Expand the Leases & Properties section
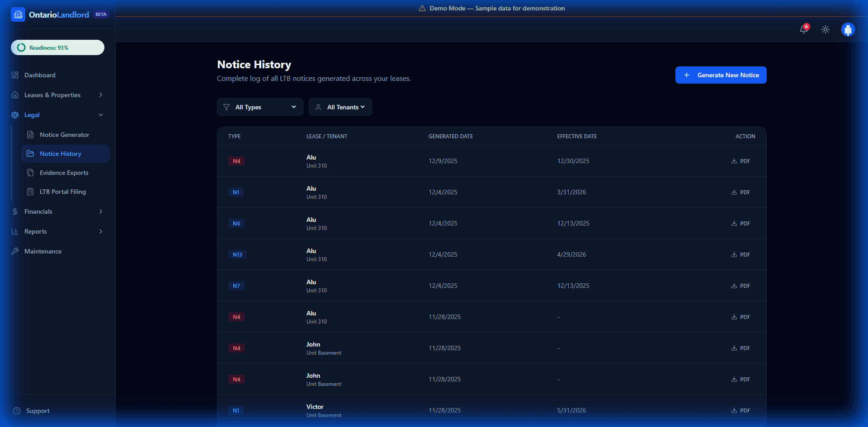Image resolution: width=868 pixels, height=427 pixels. tap(101, 95)
